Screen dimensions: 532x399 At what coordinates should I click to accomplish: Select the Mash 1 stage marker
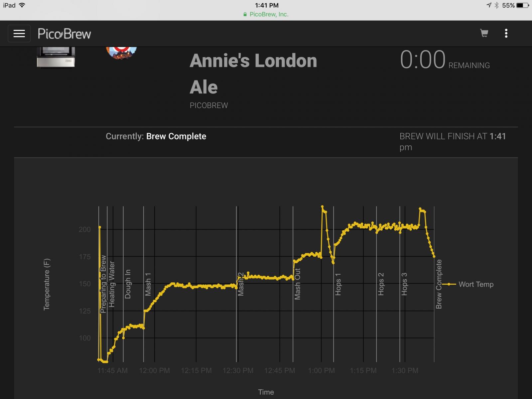[x=148, y=284]
